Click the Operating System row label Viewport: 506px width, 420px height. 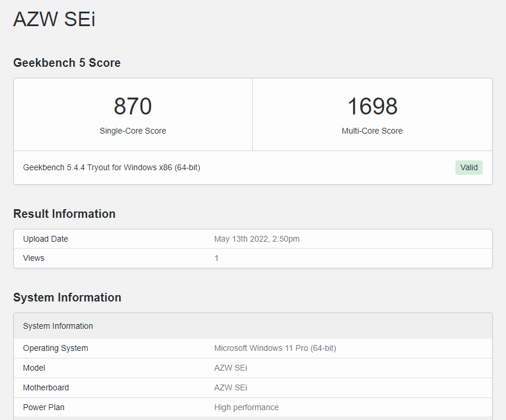[56, 348]
